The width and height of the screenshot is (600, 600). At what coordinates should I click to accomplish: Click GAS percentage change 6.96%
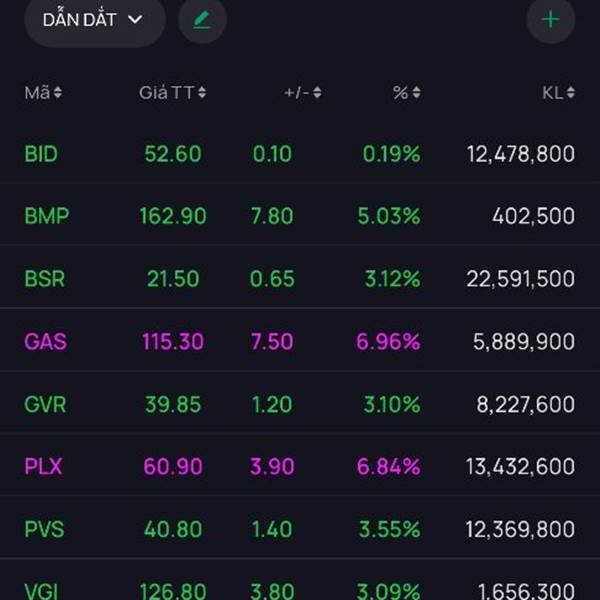click(388, 342)
